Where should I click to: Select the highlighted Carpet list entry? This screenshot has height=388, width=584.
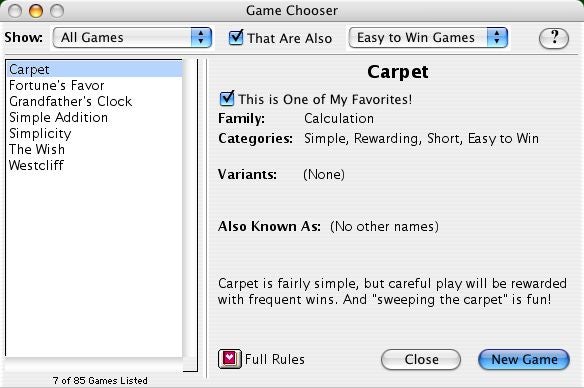coord(94,69)
